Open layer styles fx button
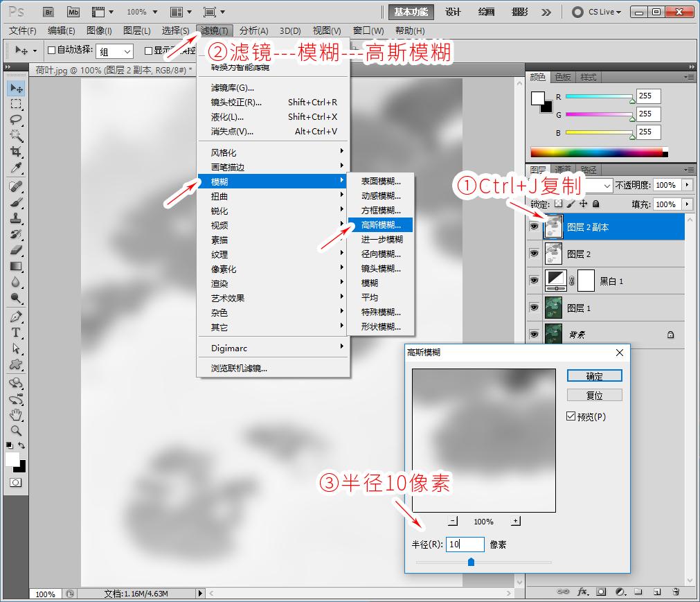 tap(582, 592)
